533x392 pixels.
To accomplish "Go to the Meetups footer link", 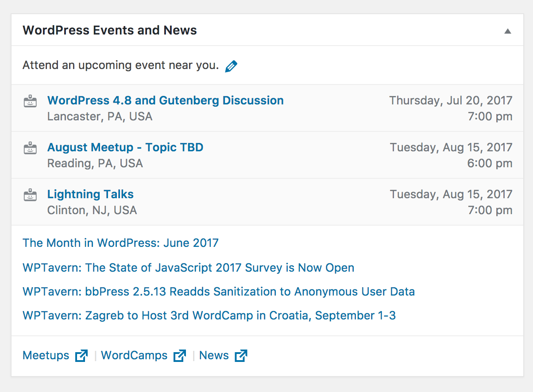I will pos(46,356).
